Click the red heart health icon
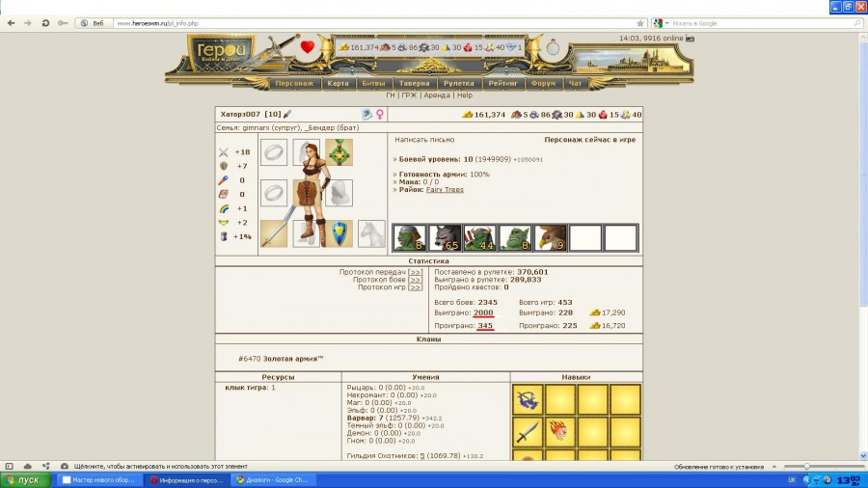Viewport: 868px width, 488px height. click(308, 47)
